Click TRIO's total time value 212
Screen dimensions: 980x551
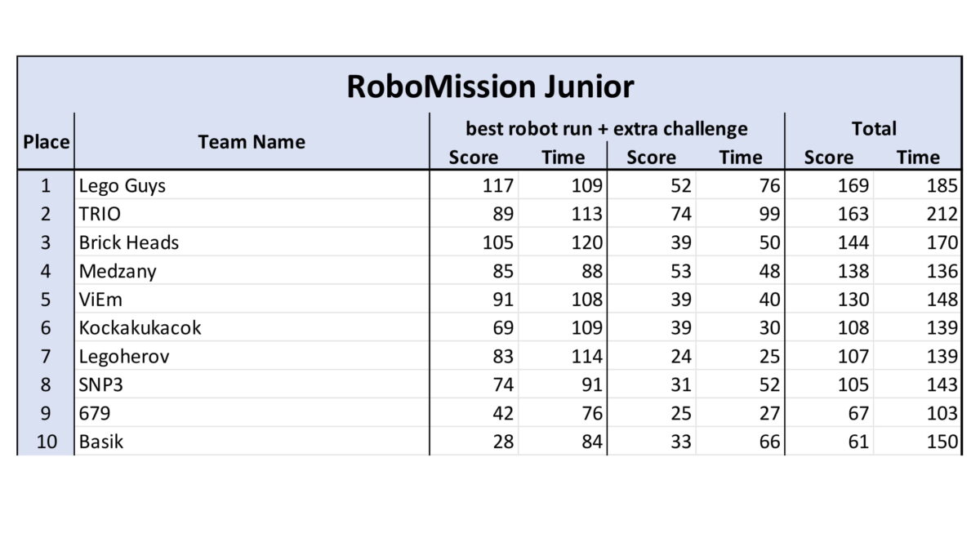(917, 214)
